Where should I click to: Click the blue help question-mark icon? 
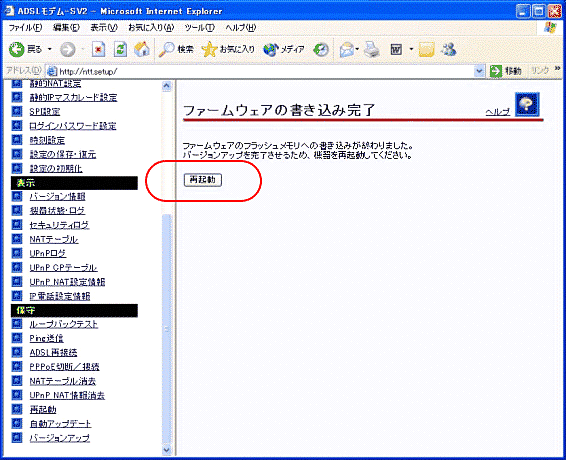[527, 104]
